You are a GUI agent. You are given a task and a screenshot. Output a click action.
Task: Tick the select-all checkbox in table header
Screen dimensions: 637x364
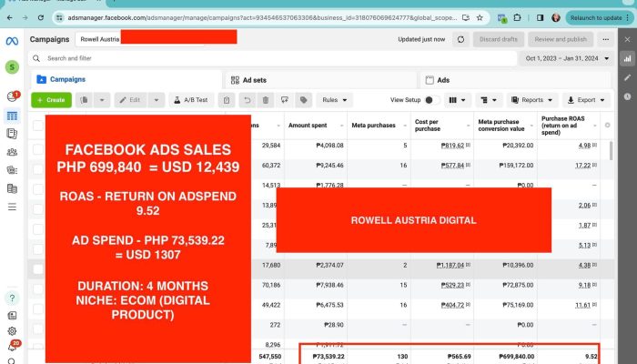[x=38, y=124]
